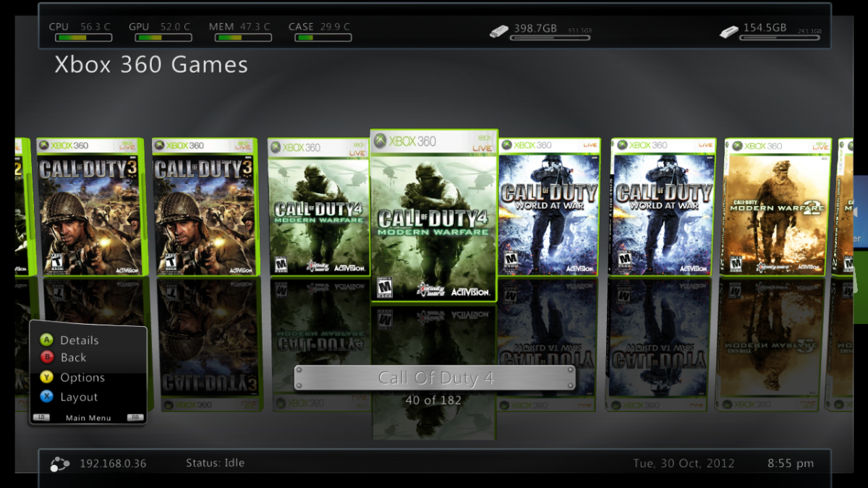Screen dimensions: 868x488
Task: Click the MEM temperature bar
Action: pyautogui.click(x=243, y=38)
